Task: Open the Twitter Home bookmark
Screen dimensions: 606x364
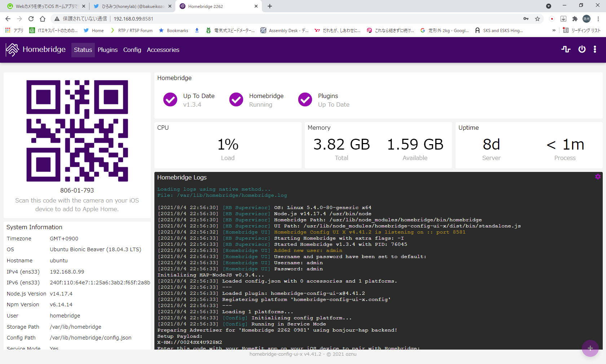Action: (93, 31)
